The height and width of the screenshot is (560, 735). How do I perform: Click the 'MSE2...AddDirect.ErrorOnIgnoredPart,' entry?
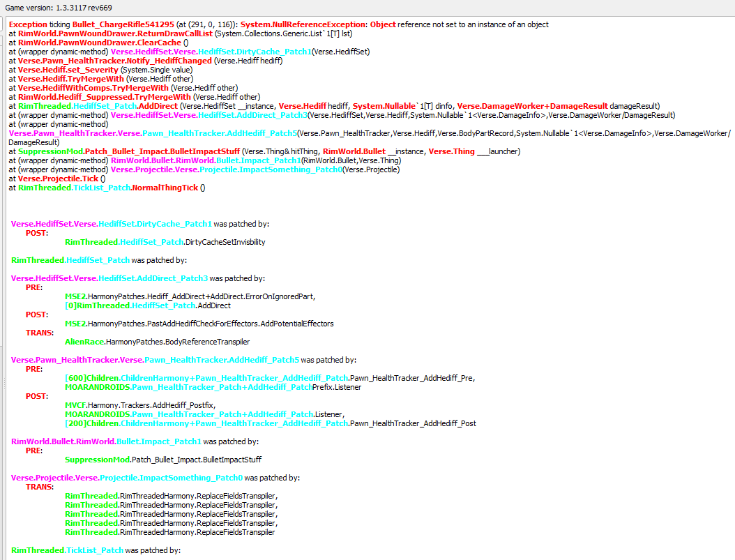pyautogui.click(x=190, y=296)
